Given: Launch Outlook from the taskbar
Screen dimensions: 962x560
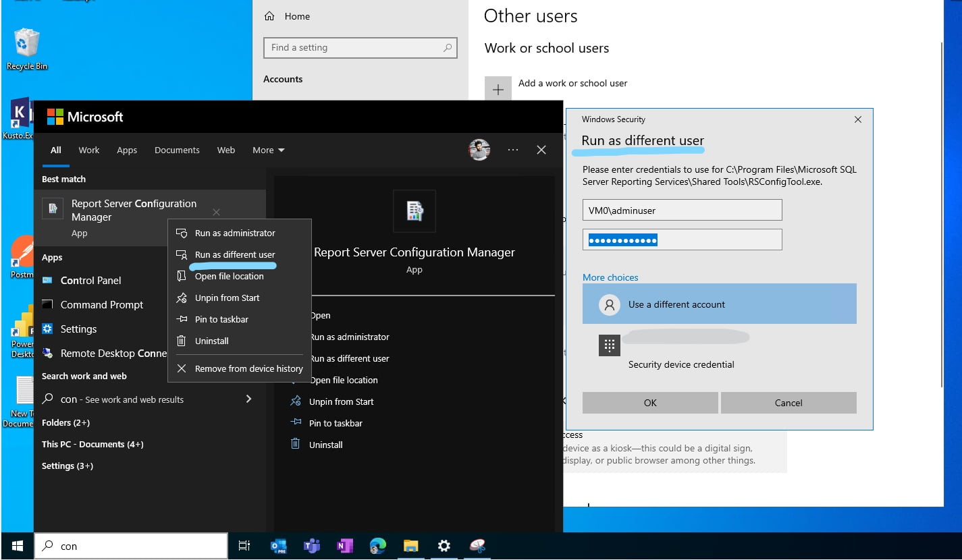Looking at the screenshot, I should point(278,546).
